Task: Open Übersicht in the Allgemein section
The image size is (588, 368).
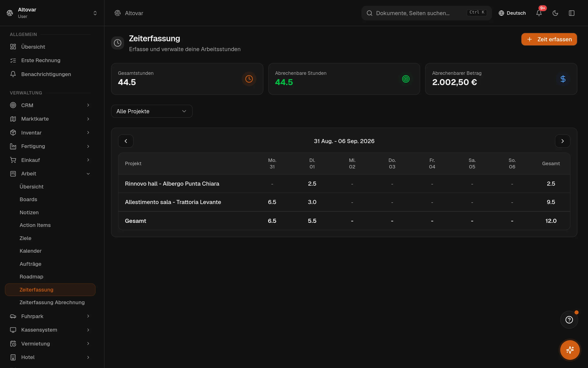Action: 50,47
